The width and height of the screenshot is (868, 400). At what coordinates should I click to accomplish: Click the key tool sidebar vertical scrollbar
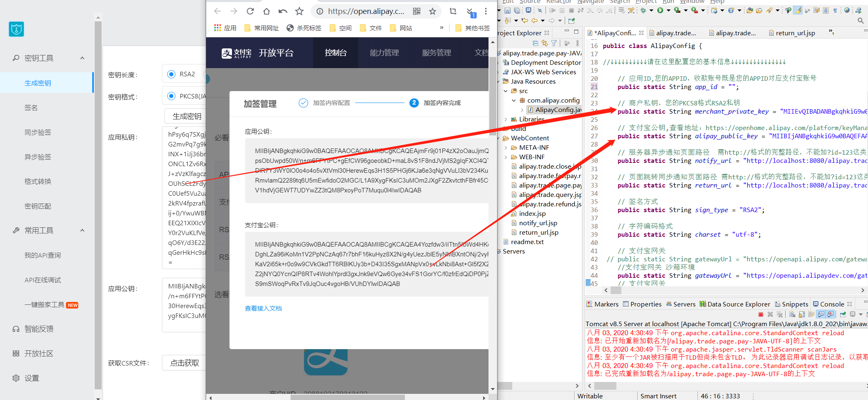coord(98,205)
